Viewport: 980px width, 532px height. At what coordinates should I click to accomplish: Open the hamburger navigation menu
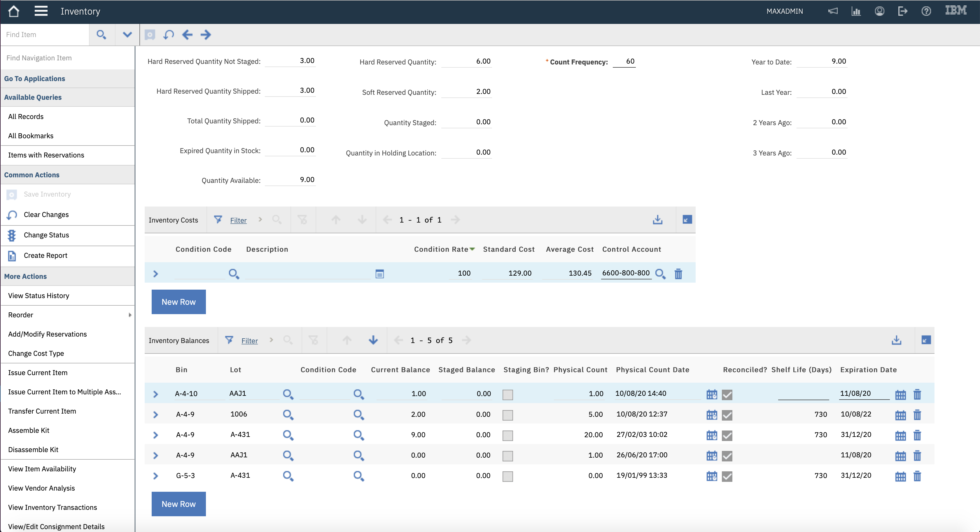pyautogui.click(x=41, y=11)
